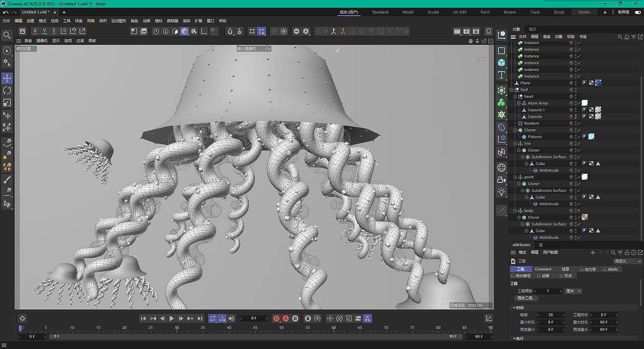644x349 pixels.
Task: Click go to end button in timeline
Action: tap(200, 318)
